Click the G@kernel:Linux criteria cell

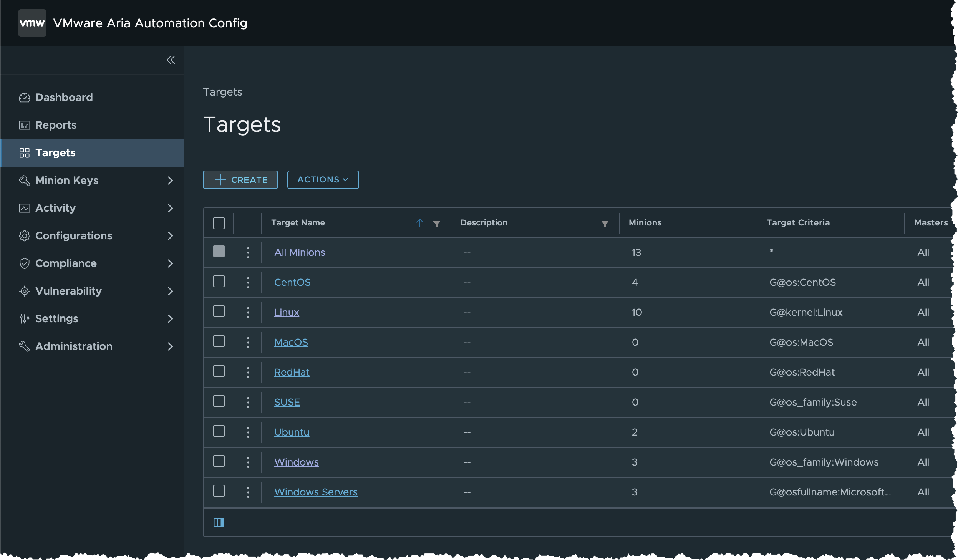coord(806,313)
